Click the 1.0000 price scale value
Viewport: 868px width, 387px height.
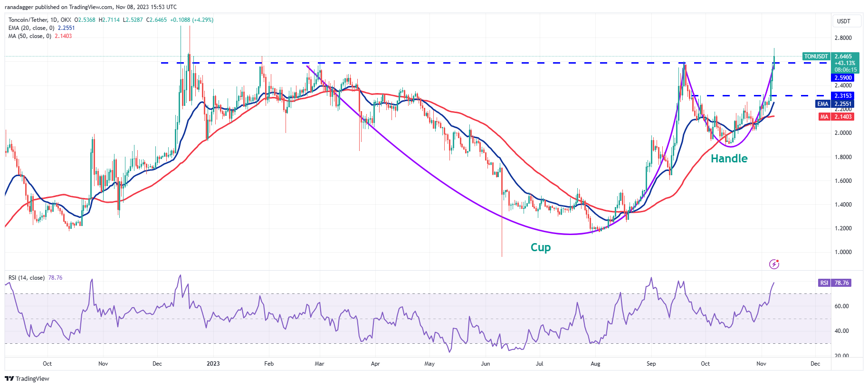pos(843,252)
